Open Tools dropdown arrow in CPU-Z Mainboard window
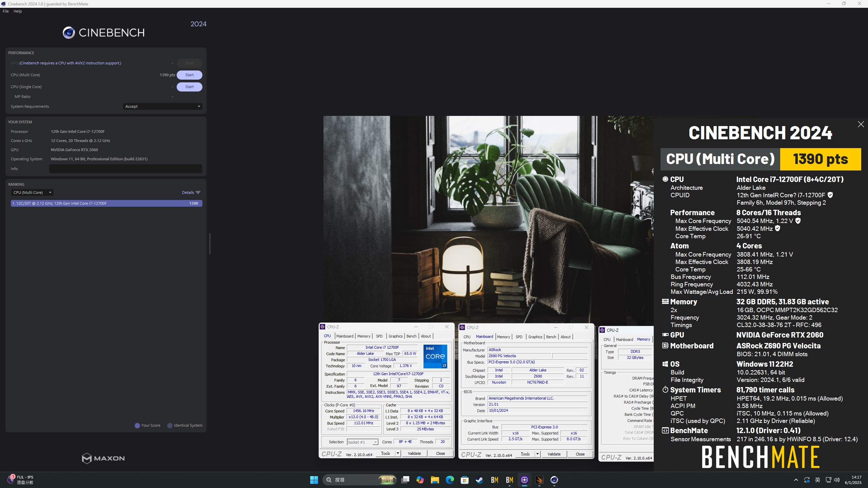Viewport: 868px width, 488px height. [537, 454]
